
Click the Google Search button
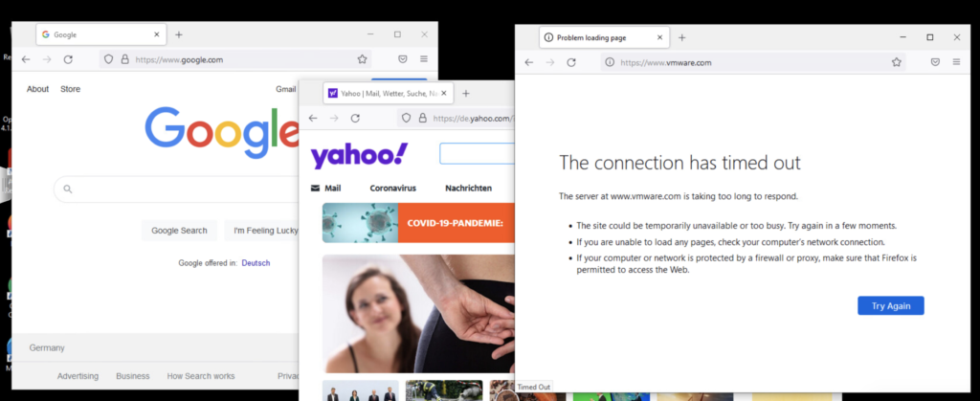[179, 231]
